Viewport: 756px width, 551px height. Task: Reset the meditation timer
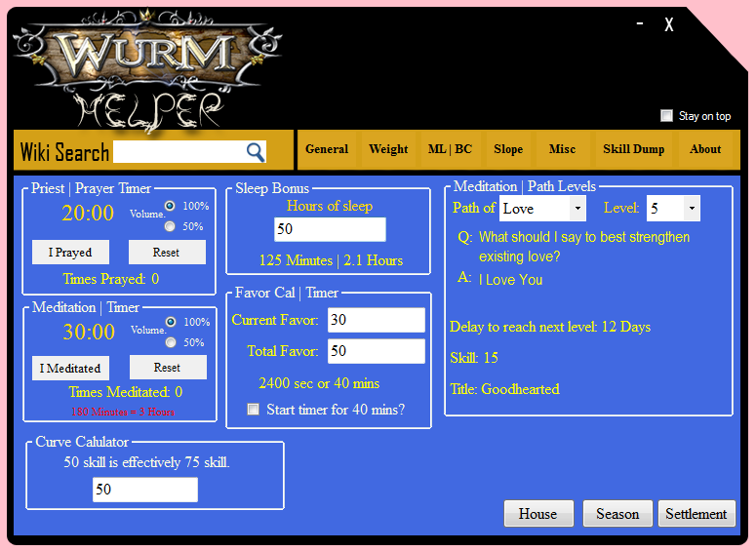[x=168, y=368]
